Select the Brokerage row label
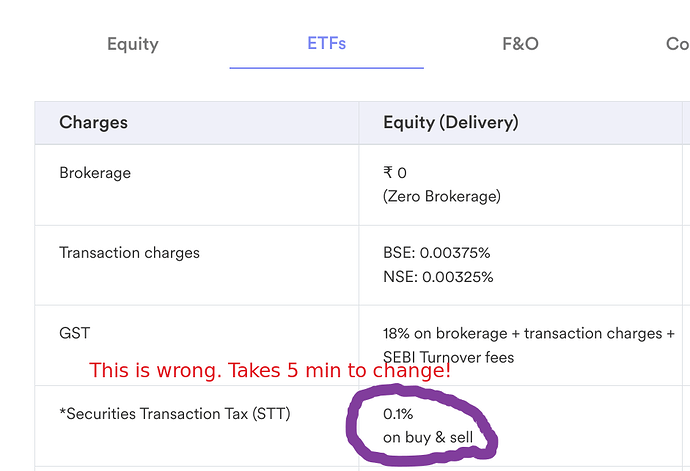690x471 pixels. click(x=95, y=173)
